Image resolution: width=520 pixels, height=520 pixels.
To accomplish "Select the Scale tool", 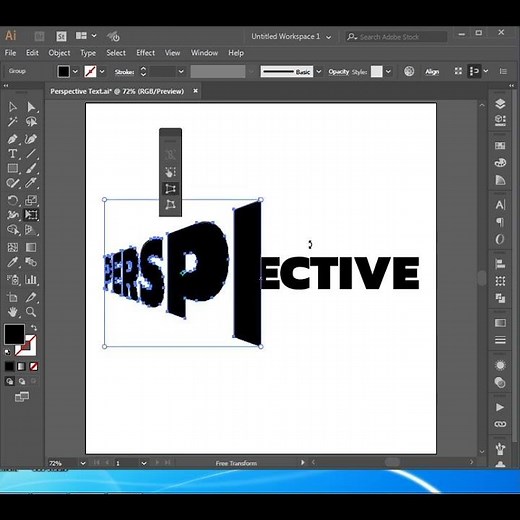I will 31,200.
